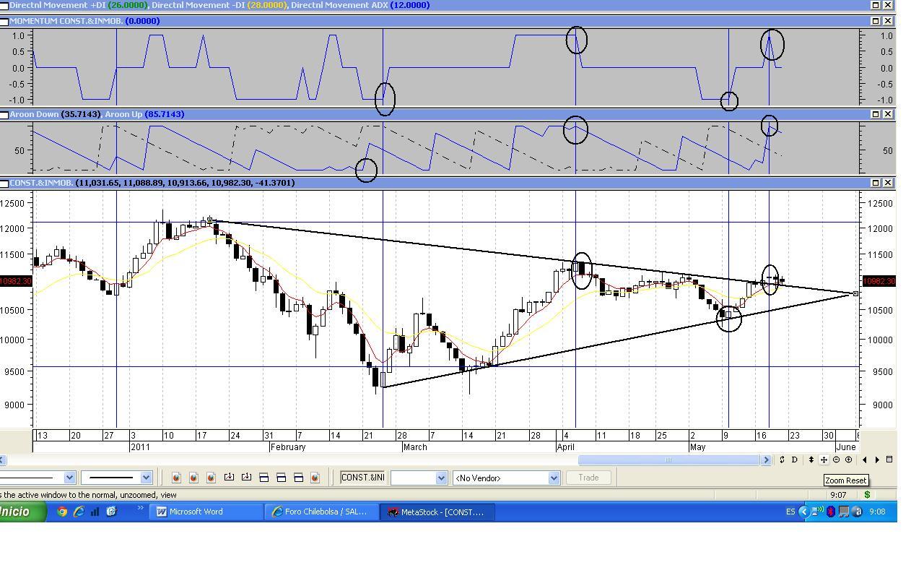Launch Internet Explorer from quick launch
The height and width of the screenshot is (578, 924).
pos(78,512)
